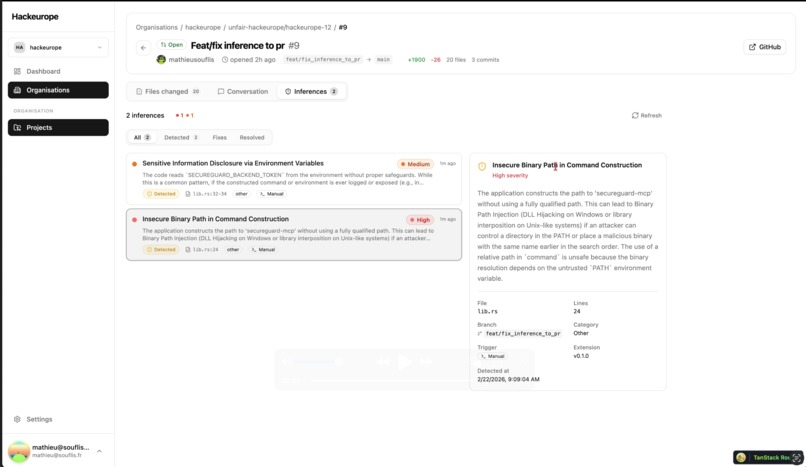
Task: Click Manual tag on Insecure Binary card
Action: [x=263, y=250]
